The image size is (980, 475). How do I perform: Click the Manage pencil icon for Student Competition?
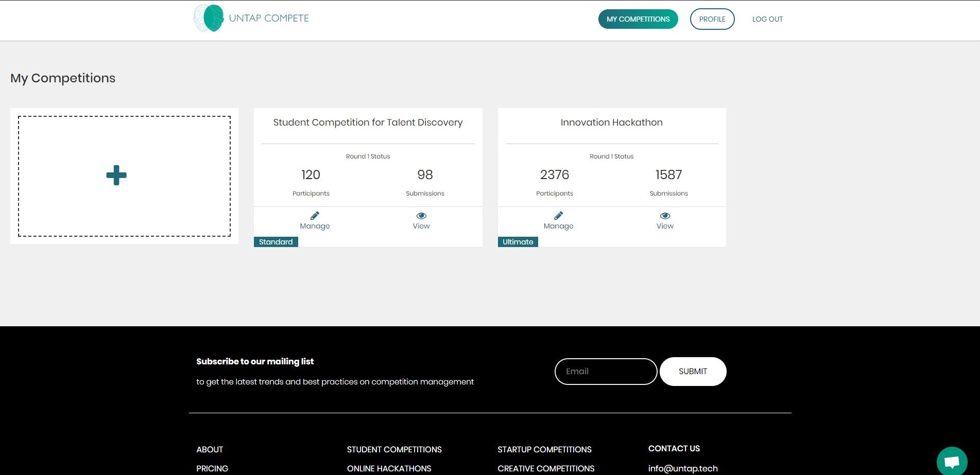[314, 215]
